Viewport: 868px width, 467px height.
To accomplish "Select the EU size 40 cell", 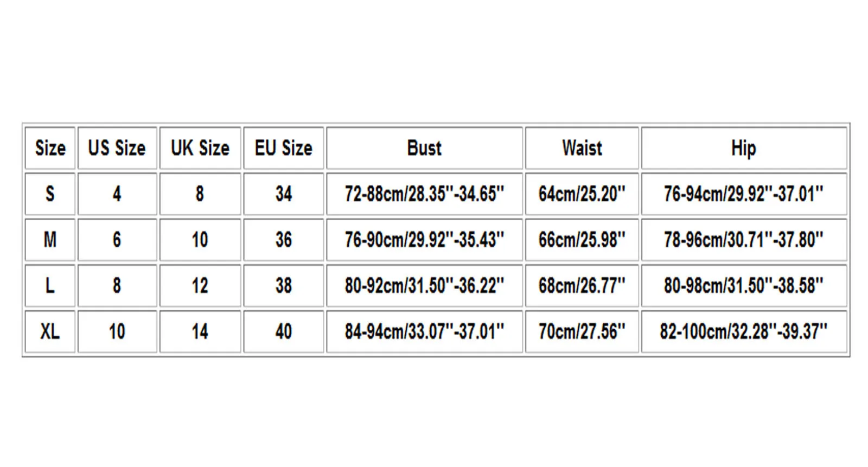I will pos(284,331).
